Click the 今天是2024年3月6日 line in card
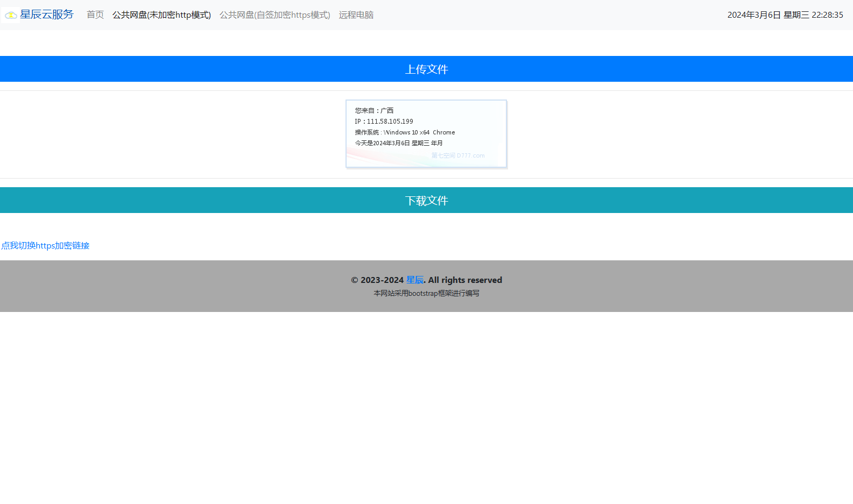Viewport: 853px width, 504px height. pos(398,143)
